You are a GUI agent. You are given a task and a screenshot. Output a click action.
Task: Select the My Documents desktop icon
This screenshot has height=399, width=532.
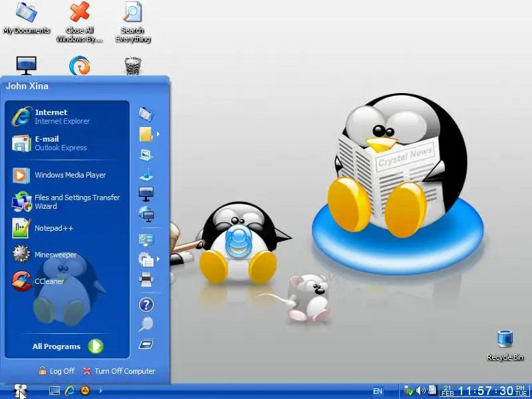pyautogui.click(x=27, y=18)
